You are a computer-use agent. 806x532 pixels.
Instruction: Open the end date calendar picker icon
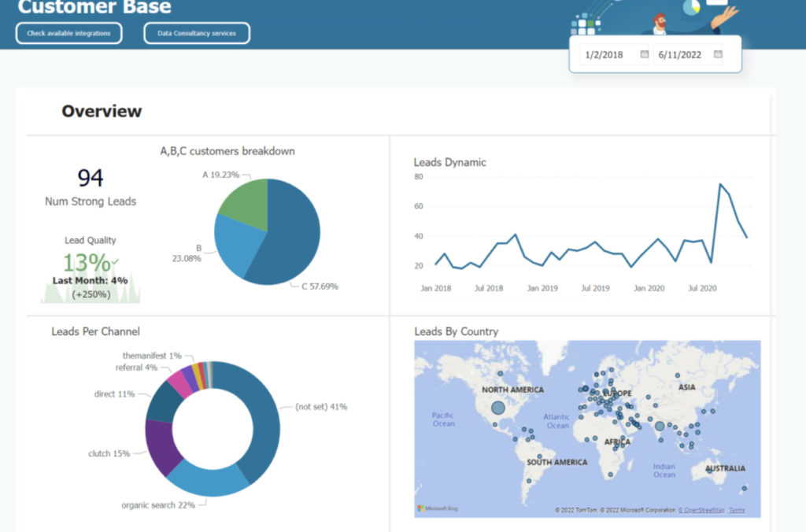(718, 54)
